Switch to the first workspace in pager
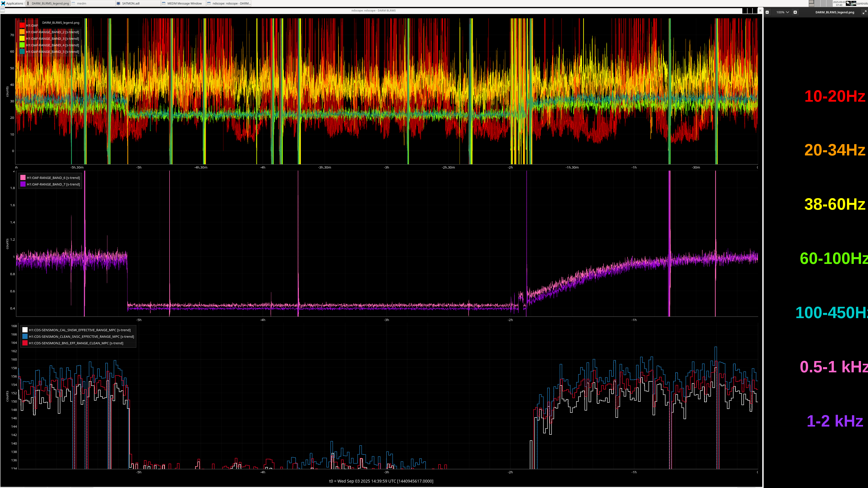The width and height of the screenshot is (868, 488). (x=811, y=3)
